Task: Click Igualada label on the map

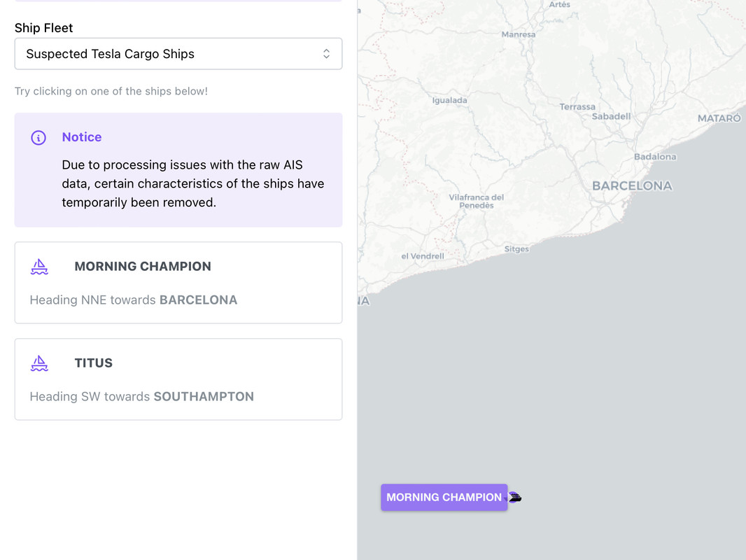Action: click(449, 100)
